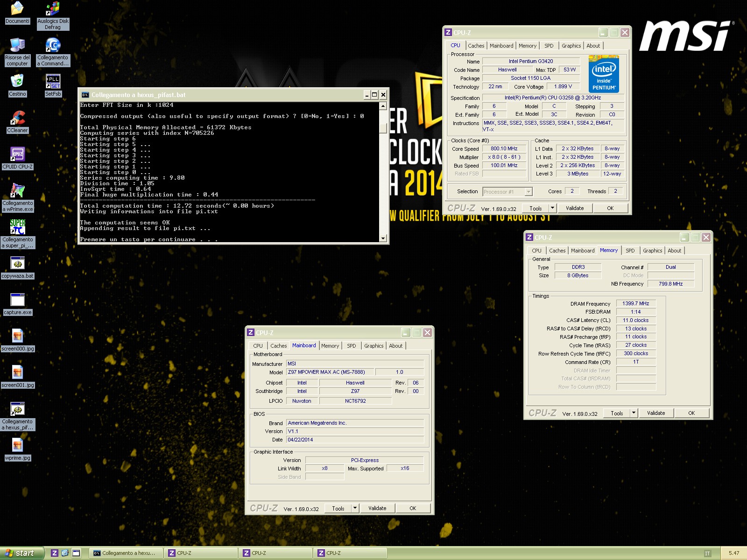Click the Core Speed value 800.10 MHz
Viewport: 747px width, 560px height.
coord(504,148)
